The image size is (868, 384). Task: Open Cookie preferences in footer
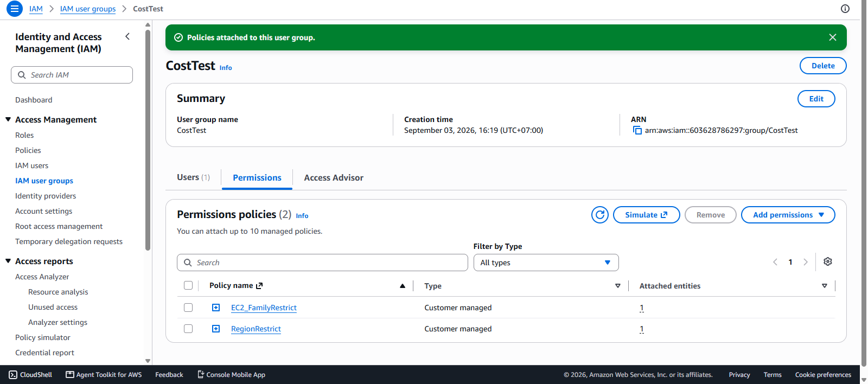pos(823,375)
